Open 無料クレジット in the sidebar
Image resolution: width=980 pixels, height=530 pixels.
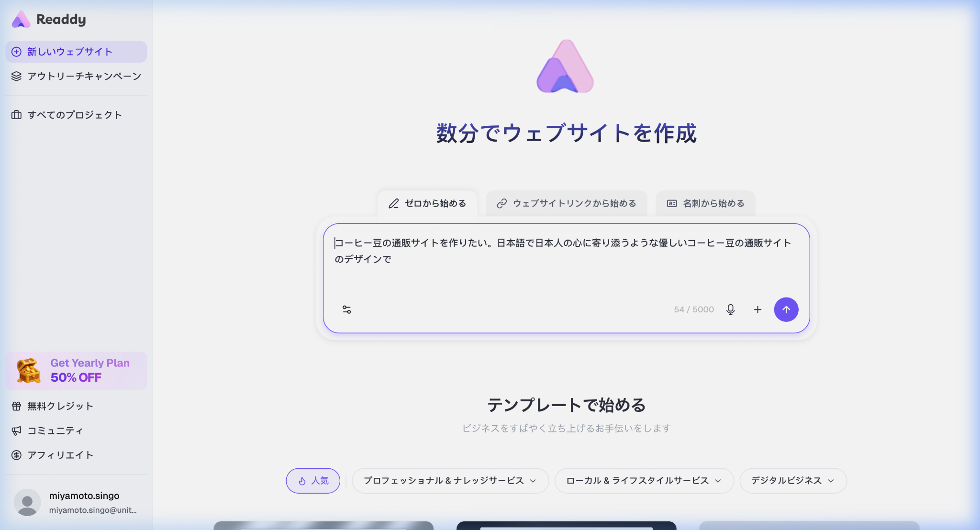pos(76,406)
